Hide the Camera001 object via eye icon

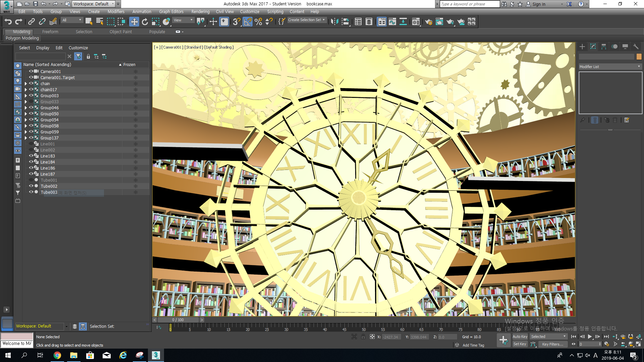(31, 71)
